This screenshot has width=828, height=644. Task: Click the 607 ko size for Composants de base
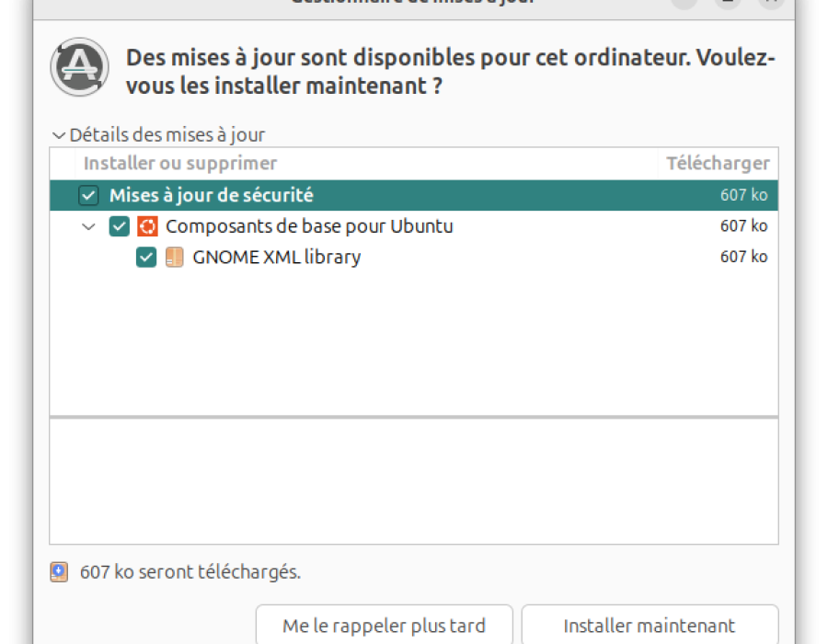[x=744, y=226]
